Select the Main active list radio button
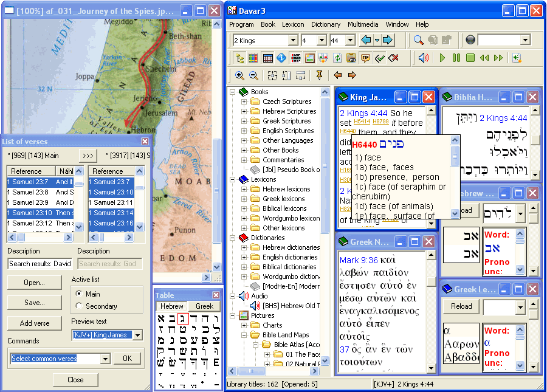Viewport: 547px width, 392px height. (79, 294)
